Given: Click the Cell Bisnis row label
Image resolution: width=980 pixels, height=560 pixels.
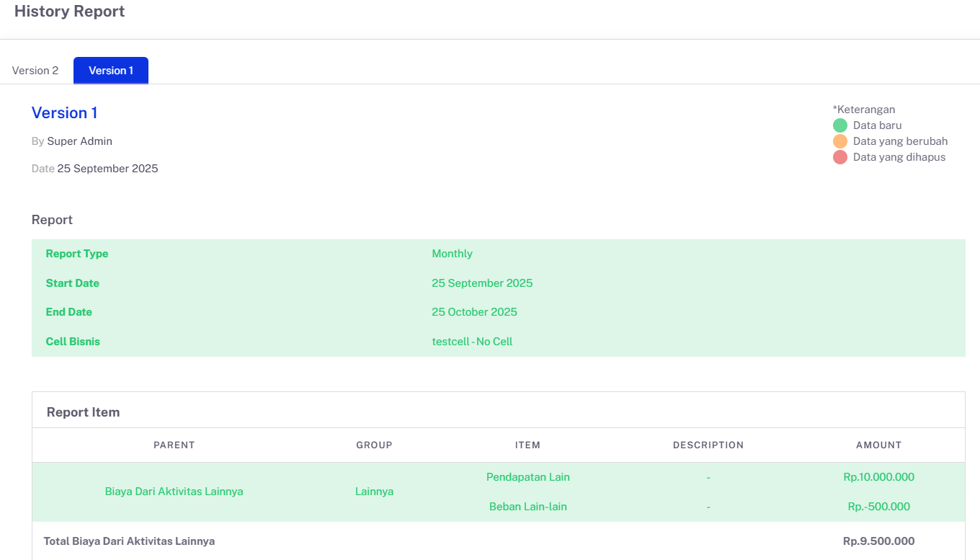Looking at the screenshot, I should point(73,342).
